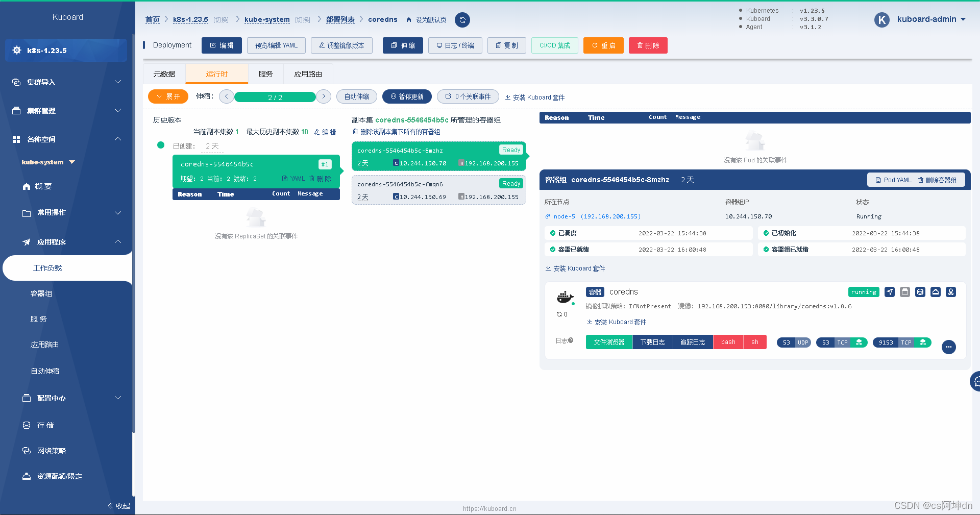
Task: Click the user-badge icon in coredns row
Action: coord(951,292)
